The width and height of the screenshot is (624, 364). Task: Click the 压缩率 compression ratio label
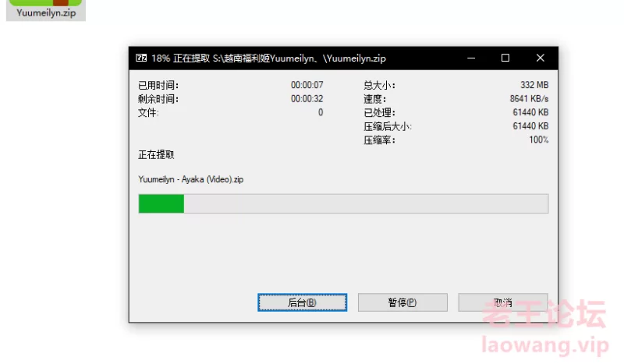click(x=379, y=140)
